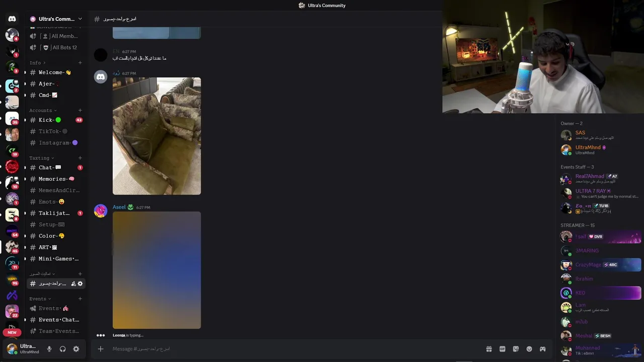Add channel to Taxting category
This screenshot has height=362, width=644.
[80, 158]
